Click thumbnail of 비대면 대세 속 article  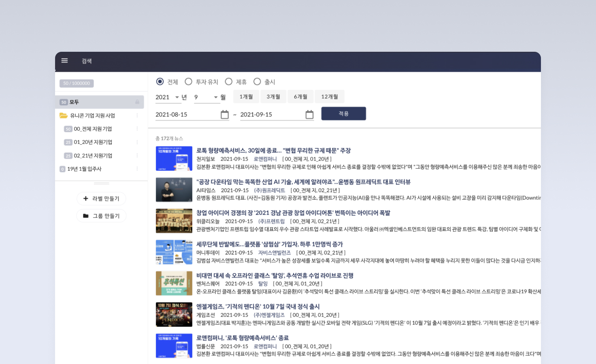coord(174,284)
